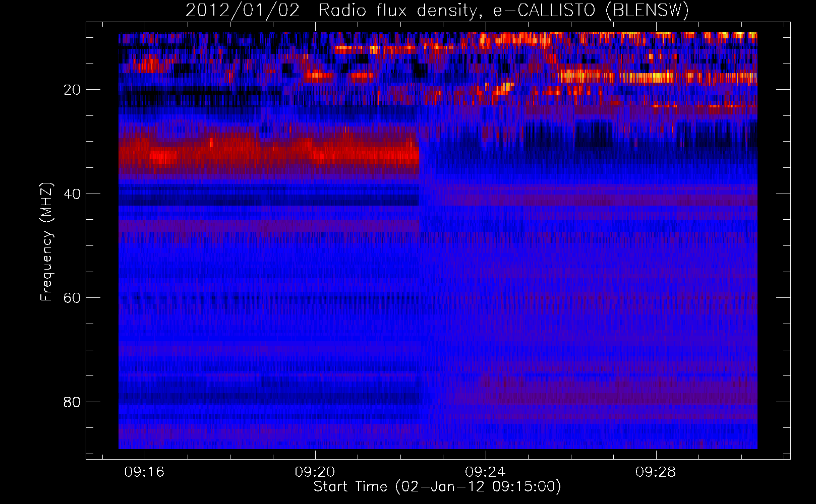
Task: Select the 09:28 time tick label
Action: pos(656,472)
